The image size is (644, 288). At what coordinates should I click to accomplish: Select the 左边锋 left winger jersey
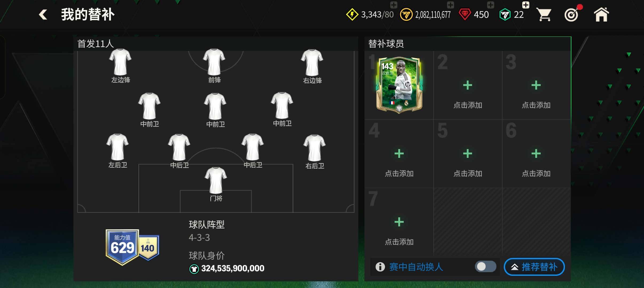[x=120, y=66]
